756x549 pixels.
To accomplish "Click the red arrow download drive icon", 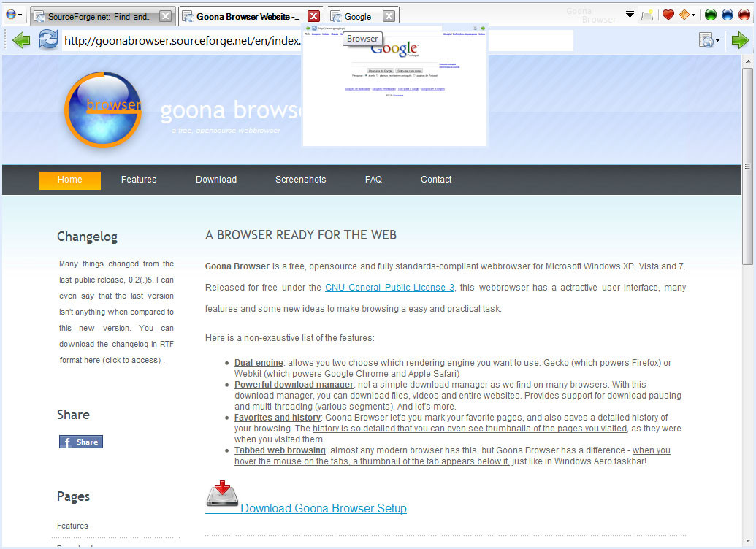I will 222,494.
